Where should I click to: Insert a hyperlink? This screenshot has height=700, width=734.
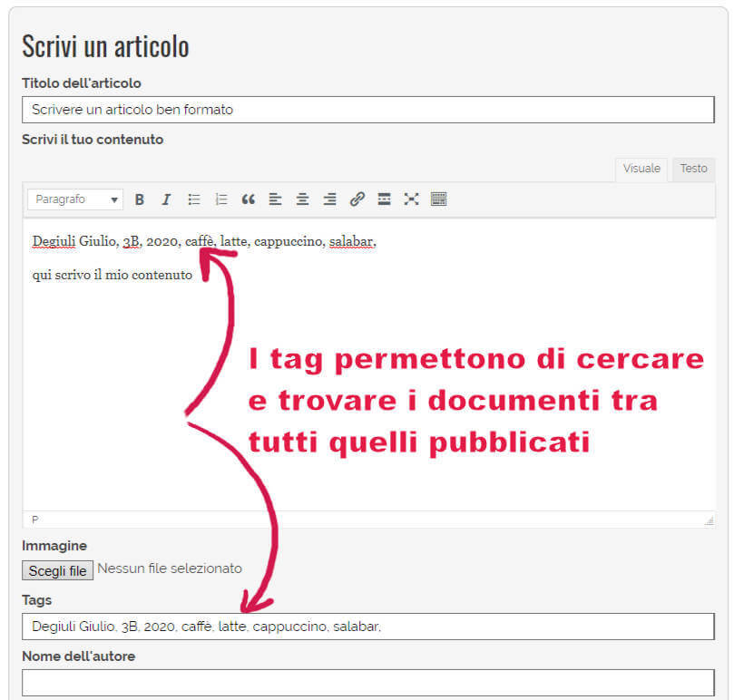coord(357,199)
